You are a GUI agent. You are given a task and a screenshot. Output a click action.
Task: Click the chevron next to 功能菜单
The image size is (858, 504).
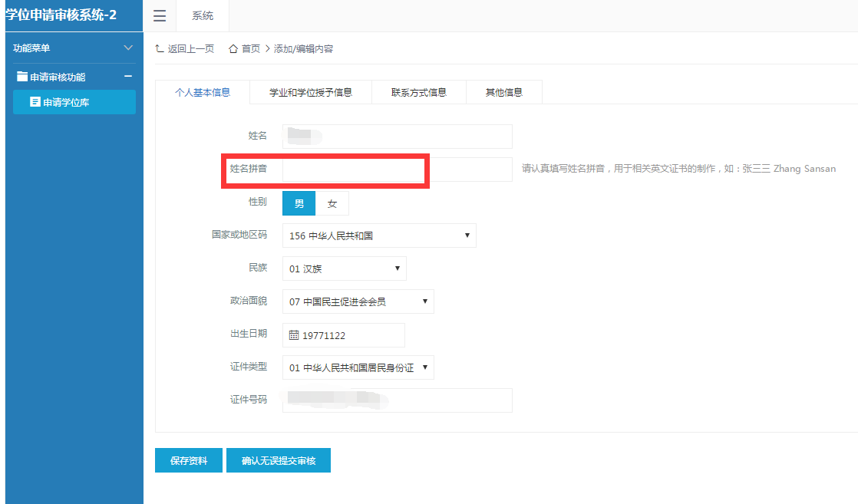tap(129, 48)
